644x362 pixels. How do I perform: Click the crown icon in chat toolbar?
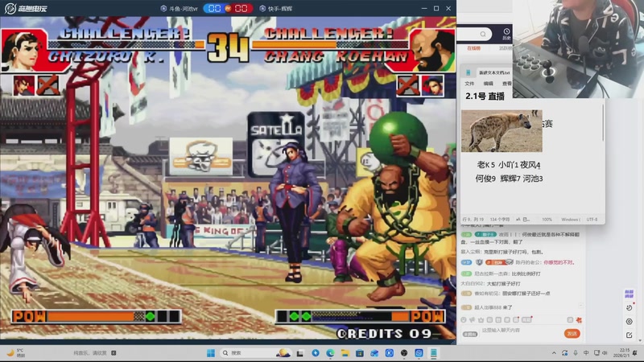(481, 319)
